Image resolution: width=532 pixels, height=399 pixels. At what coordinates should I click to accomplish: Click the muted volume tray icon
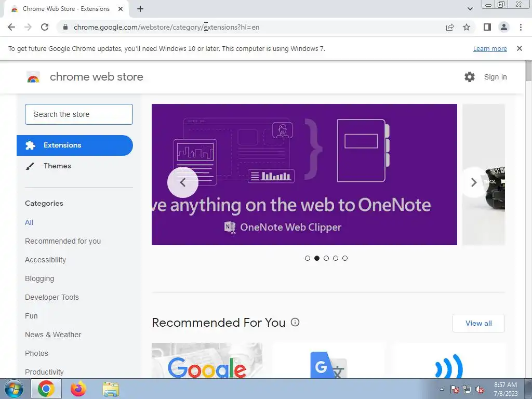pyautogui.click(x=480, y=389)
